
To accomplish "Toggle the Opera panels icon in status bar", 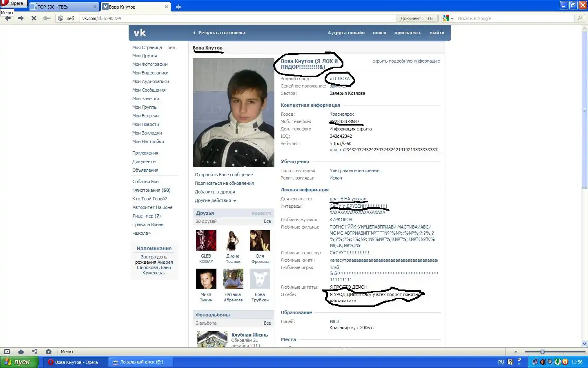I will pyautogui.click(x=7, y=352).
